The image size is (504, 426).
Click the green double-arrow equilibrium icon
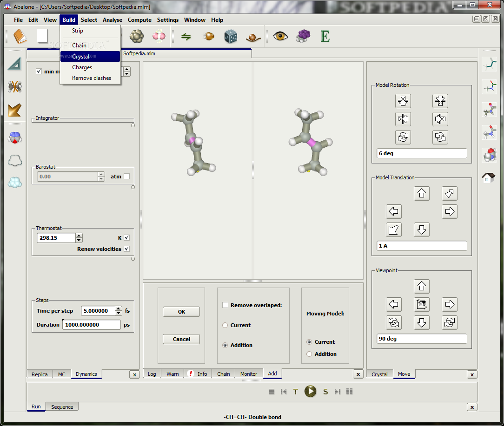186,37
